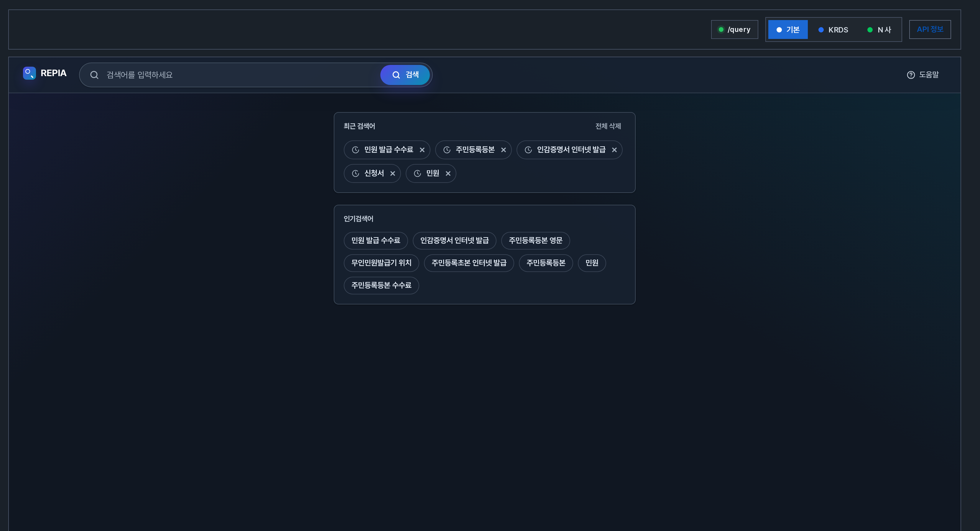The image size is (980, 531).
Task: Remove recent search 신청서
Action: [393, 173]
